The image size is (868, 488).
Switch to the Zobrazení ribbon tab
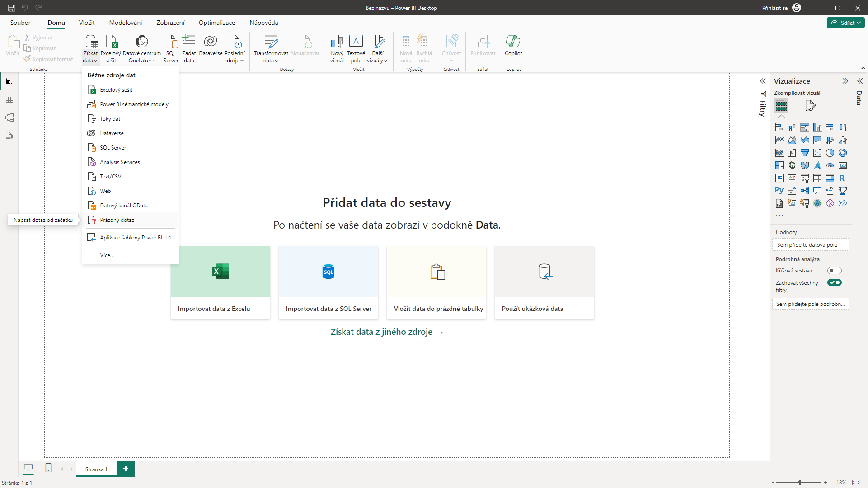(x=170, y=23)
